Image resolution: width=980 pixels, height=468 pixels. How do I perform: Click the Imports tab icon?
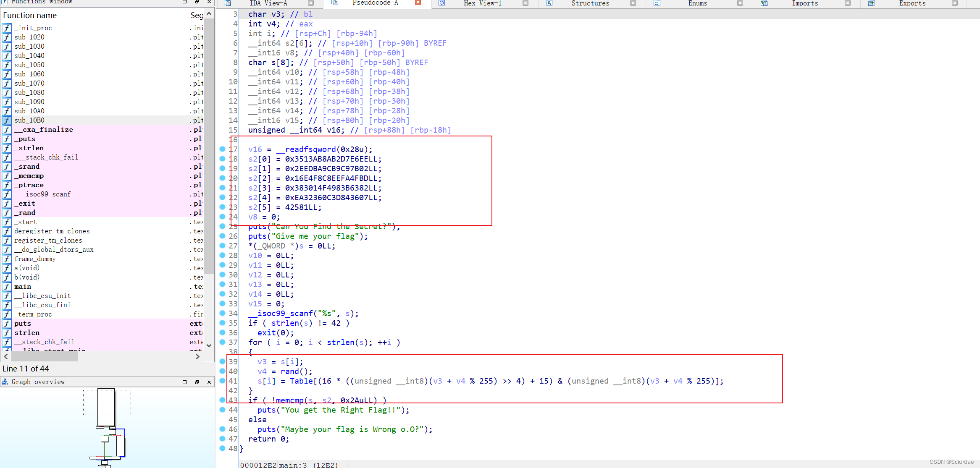pos(764,3)
